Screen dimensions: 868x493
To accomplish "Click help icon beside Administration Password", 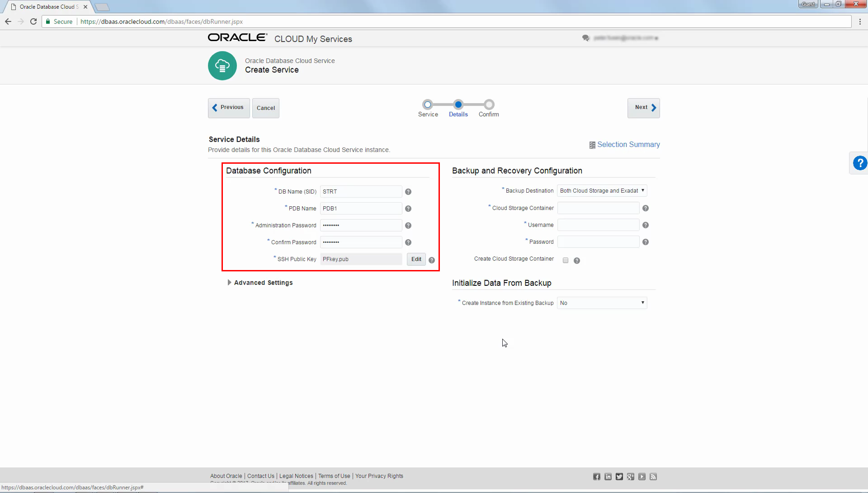I will tap(408, 225).
